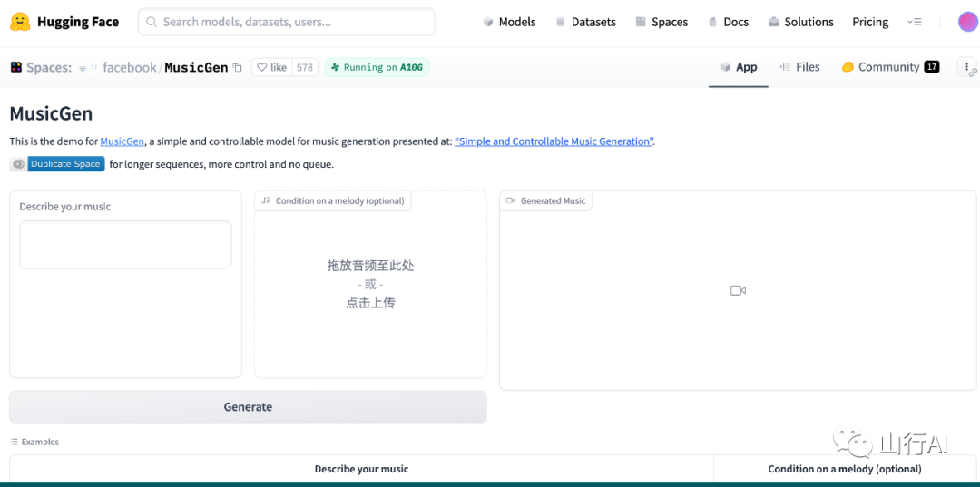
Task: Click the Spaces grid icon beside Spaces label
Action: [16, 67]
